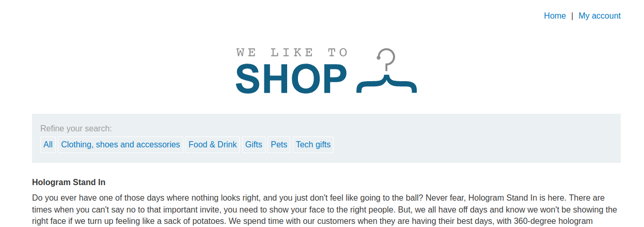Click the Hologram Stand In product heading
The width and height of the screenshot is (644, 227).
click(x=69, y=183)
